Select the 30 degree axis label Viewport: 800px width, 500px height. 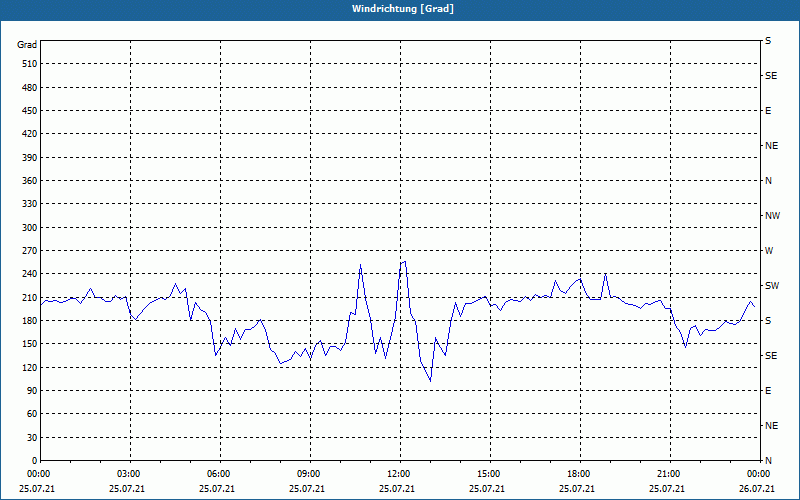coord(31,438)
